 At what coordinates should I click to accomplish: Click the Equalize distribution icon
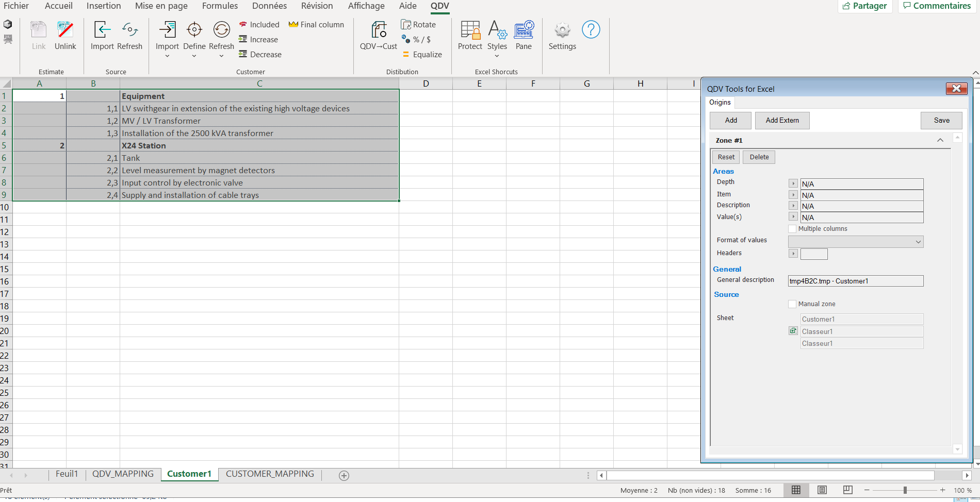point(422,55)
